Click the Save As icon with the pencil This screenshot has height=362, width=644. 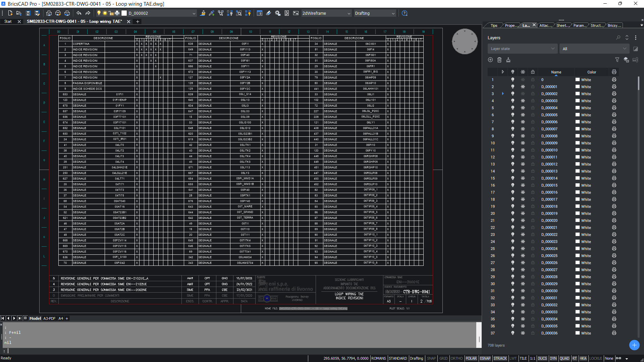tap(37, 13)
